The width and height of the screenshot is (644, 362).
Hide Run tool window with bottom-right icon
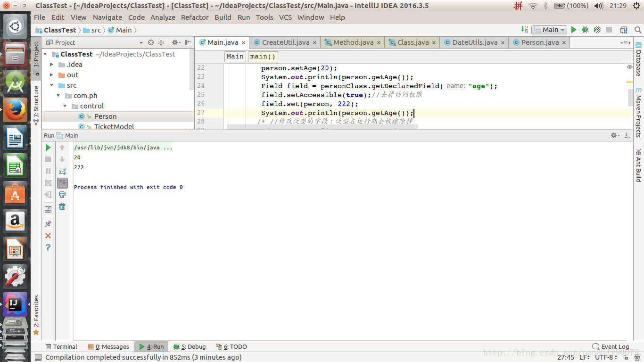click(x=627, y=135)
